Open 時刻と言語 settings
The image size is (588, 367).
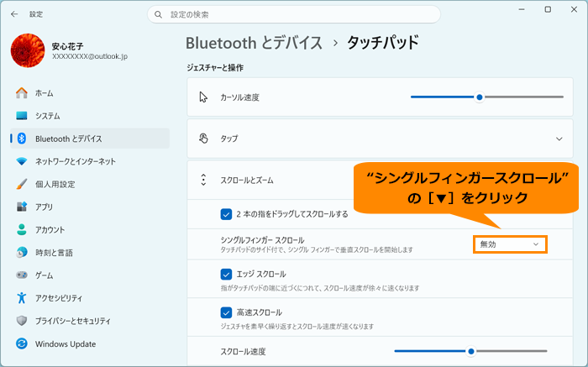pyautogui.click(x=90, y=252)
